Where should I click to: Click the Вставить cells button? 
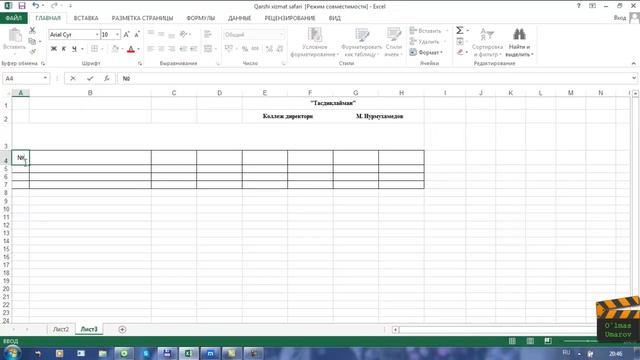[426, 31]
